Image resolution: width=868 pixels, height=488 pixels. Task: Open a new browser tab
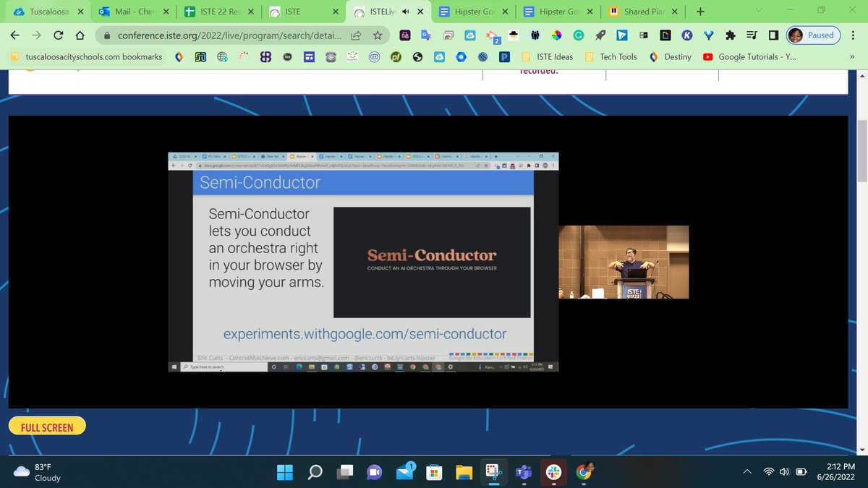coord(700,12)
